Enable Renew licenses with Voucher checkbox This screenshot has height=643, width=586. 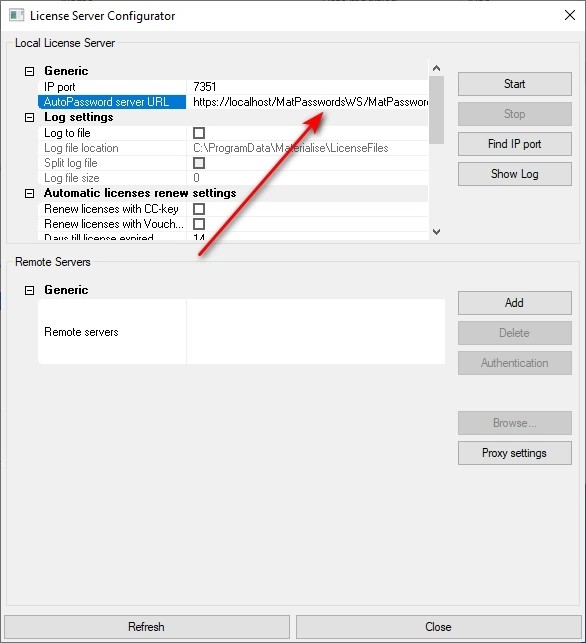coord(199,224)
